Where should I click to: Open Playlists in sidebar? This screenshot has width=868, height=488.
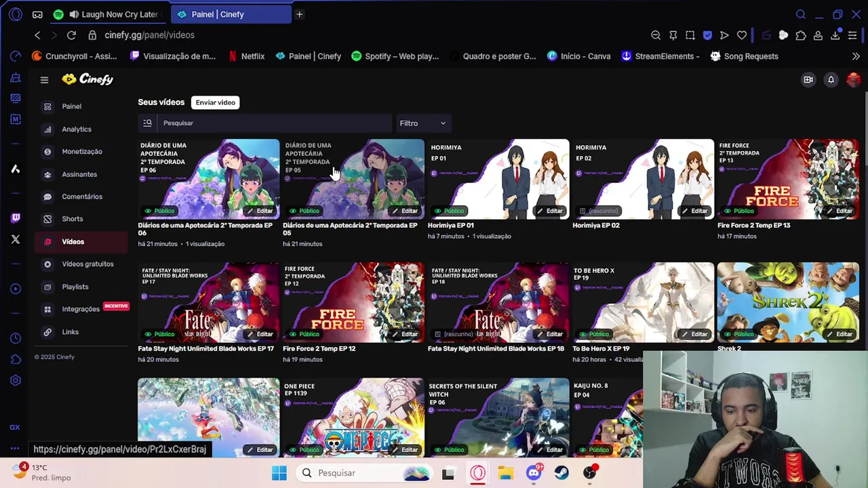pyautogui.click(x=81, y=287)
